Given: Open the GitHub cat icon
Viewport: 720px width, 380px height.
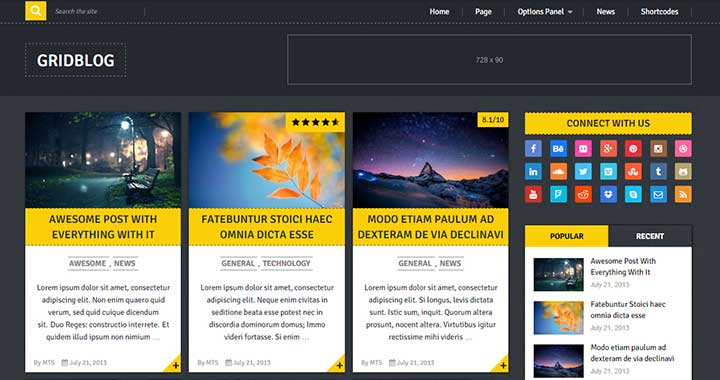Looking at the screenshot, I should [x=683, y=172].
